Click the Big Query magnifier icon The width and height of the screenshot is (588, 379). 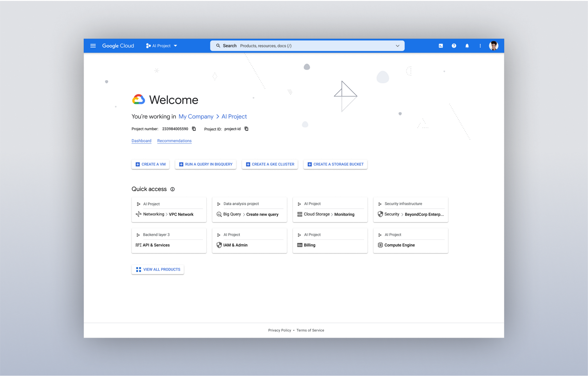[x=219, y=214]
